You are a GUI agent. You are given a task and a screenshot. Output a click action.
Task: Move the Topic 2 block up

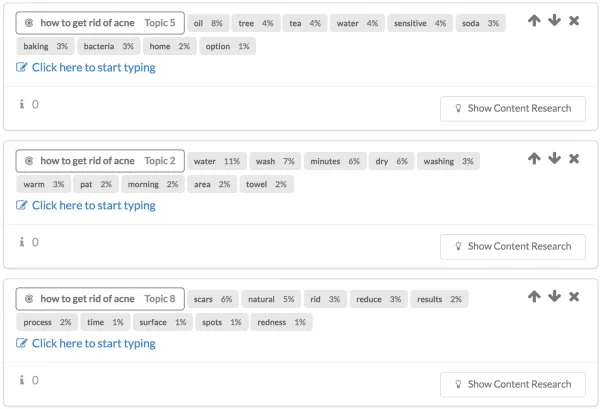(x=534, y=158)
